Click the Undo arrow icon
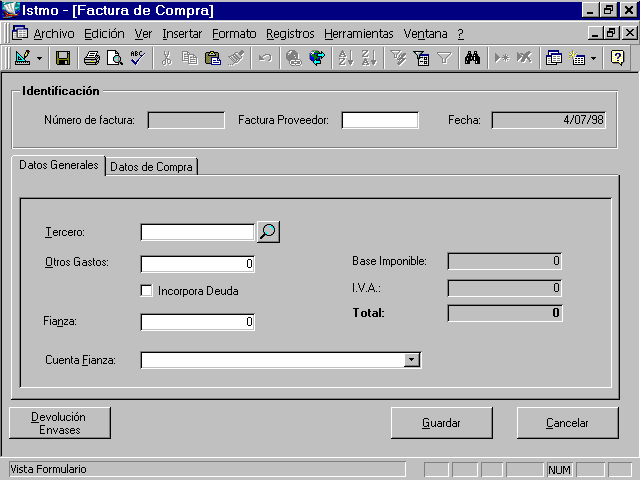Image resolution: width=640 pixels, height=480 pixels. [265, 58]
